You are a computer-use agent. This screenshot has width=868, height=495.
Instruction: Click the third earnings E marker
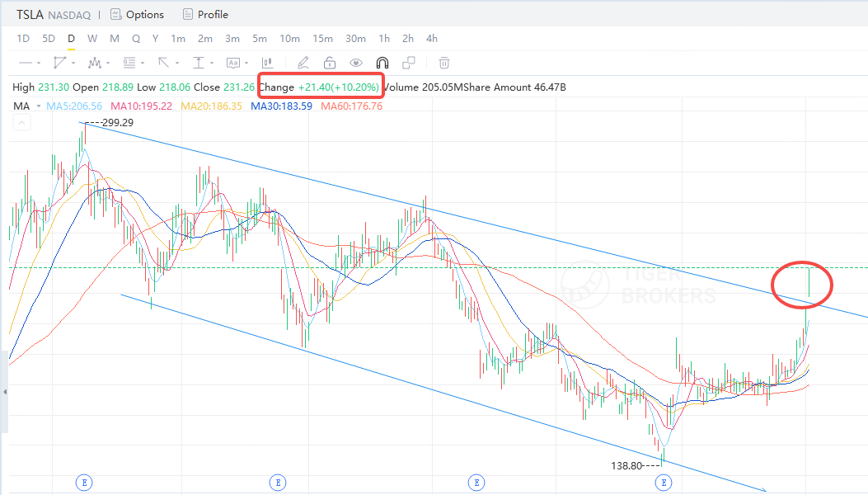pos(476,483)
